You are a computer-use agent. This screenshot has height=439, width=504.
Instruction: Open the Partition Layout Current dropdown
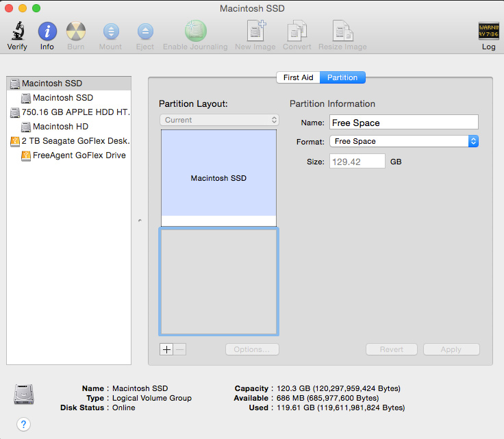coord(219,120)
